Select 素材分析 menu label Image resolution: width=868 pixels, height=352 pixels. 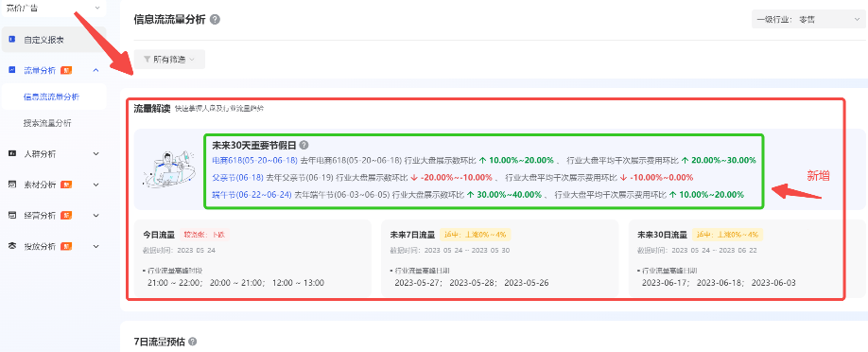coord(40,184)
